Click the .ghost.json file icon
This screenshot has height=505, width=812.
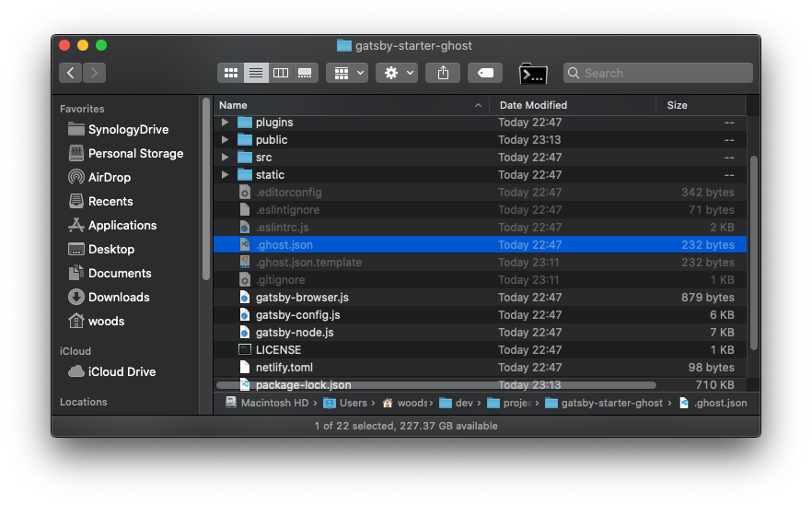[x=245, y=245]
